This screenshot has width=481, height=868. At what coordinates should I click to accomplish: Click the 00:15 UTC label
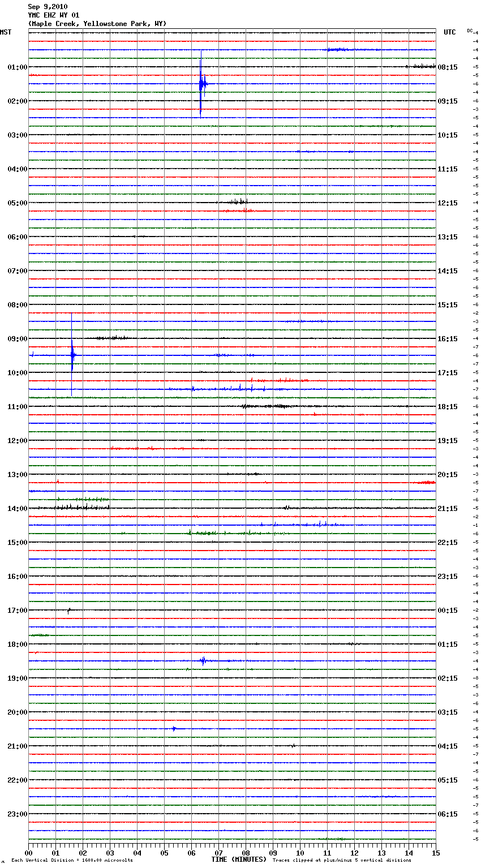pyautogui.click(x=448, y=611)
